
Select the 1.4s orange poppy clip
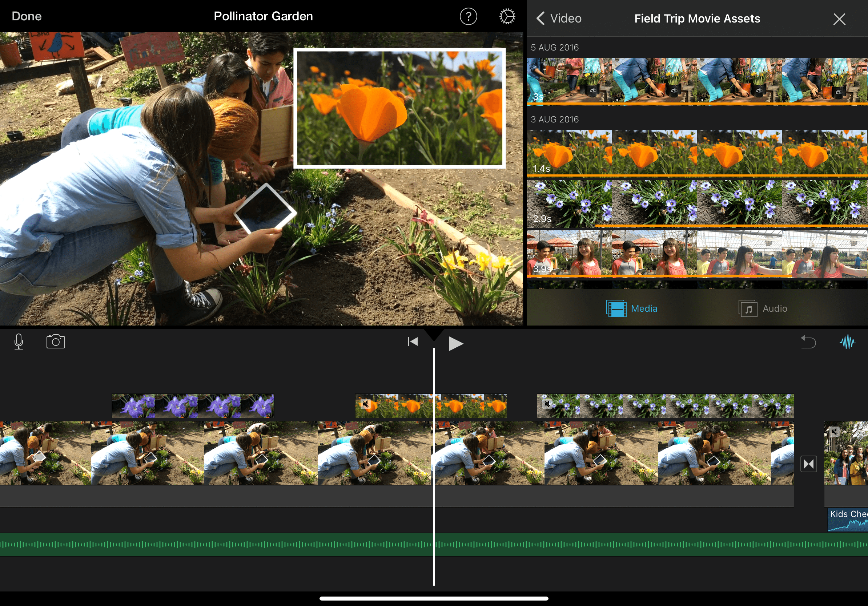click(697, 153)
